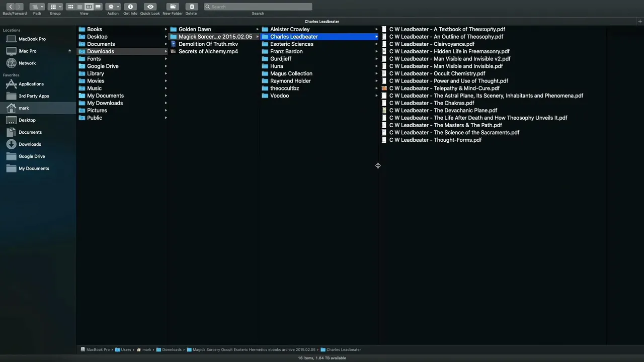This screenshot has height=362, width=644.
Task: Select The Chakras.pdf file
Action: (x=432, y=103)
